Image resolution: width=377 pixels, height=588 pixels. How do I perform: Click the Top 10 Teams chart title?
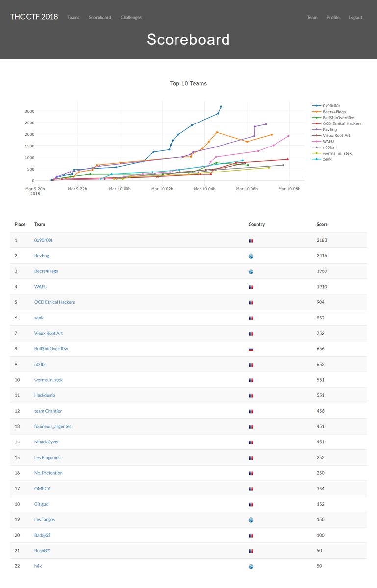pyautogui.click(x=188, y=83)
